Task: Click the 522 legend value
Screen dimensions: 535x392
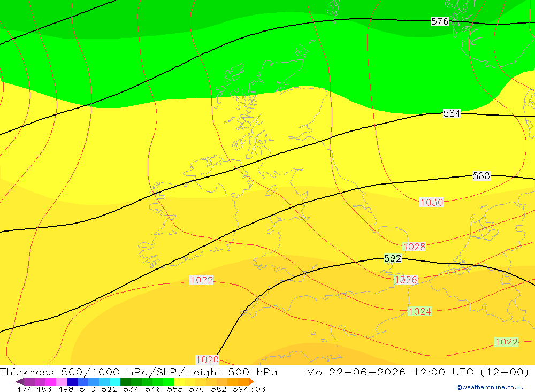Action: [x=109, y=389]
